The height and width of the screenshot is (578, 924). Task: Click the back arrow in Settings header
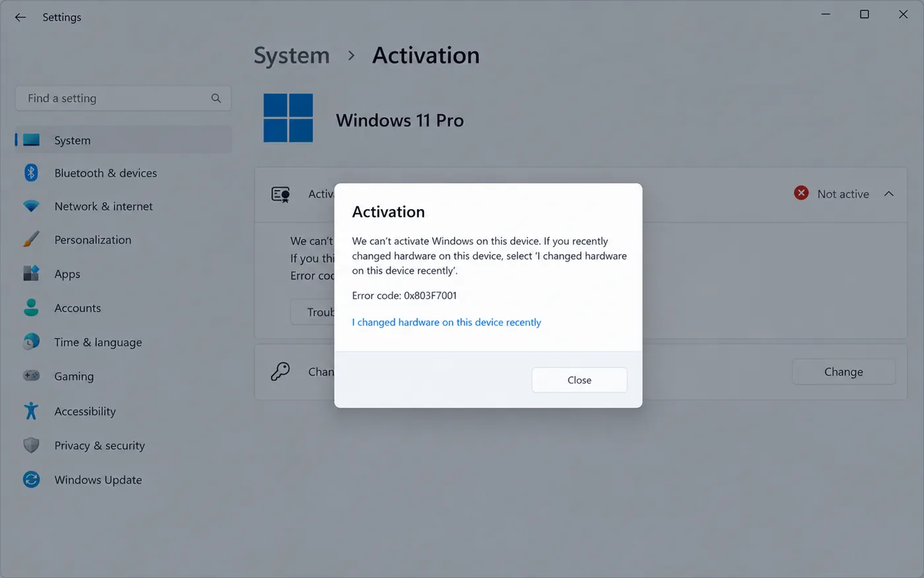pyautogui.click(x=20, y=17)
